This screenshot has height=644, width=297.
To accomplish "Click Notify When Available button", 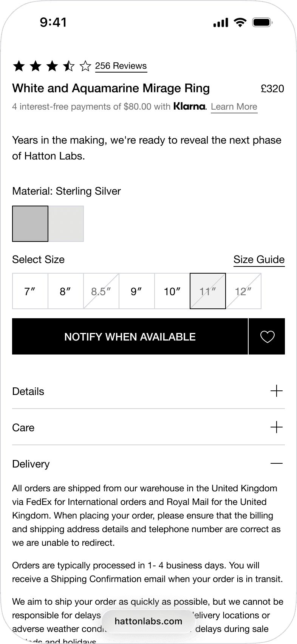I will (130, 336).
